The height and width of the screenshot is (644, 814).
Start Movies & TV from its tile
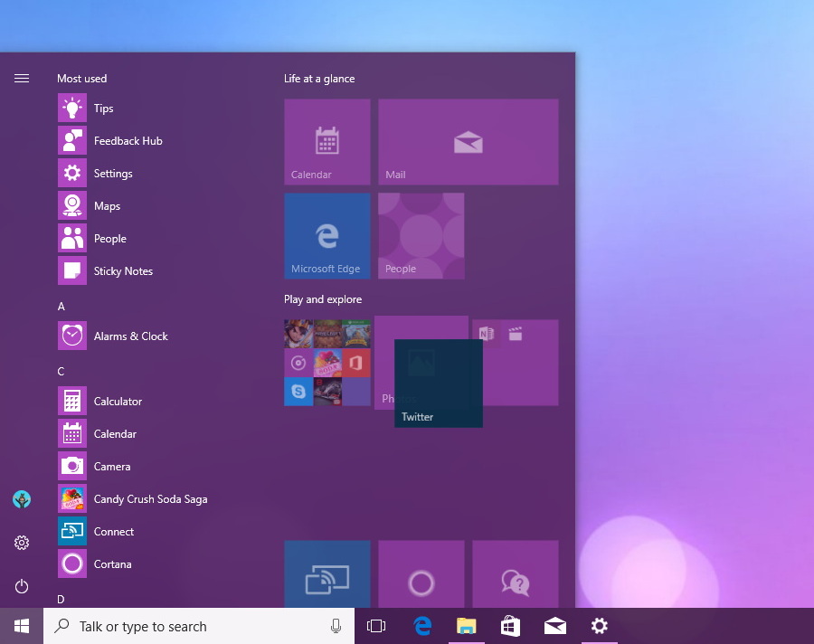coord(517,333)
